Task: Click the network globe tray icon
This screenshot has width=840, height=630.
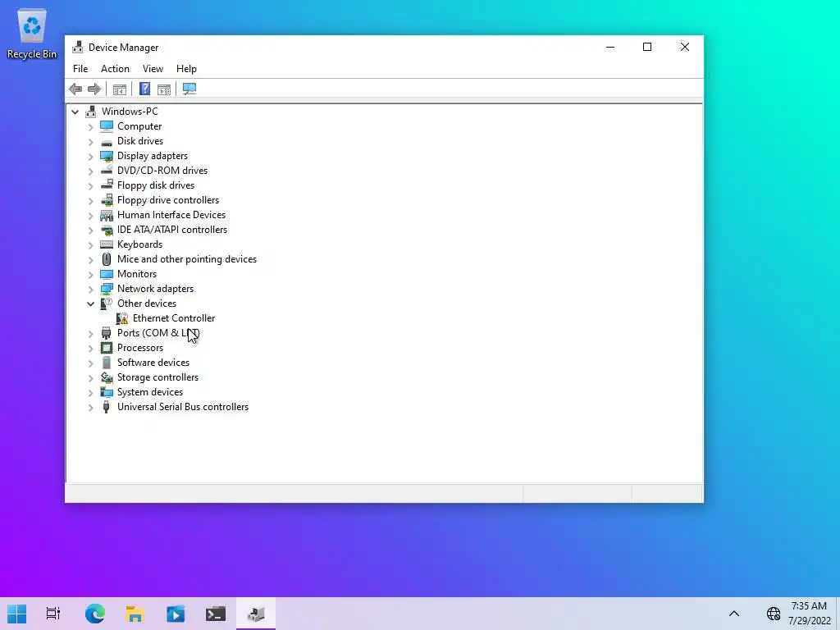Action: (774, 614)
